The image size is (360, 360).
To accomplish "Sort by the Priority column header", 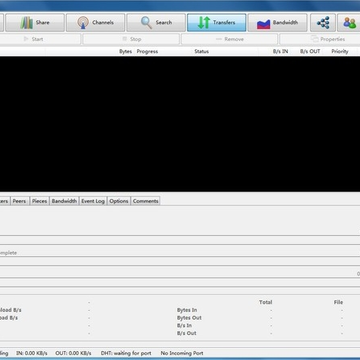I will [340, 51].
